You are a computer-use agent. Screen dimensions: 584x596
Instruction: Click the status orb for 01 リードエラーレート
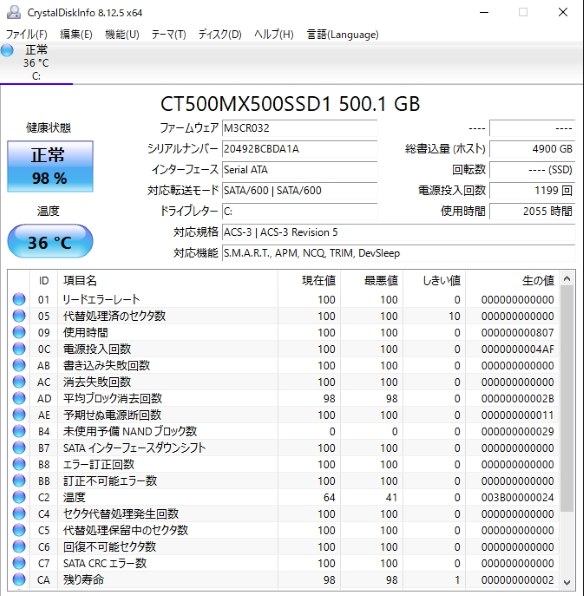[19, 300]
